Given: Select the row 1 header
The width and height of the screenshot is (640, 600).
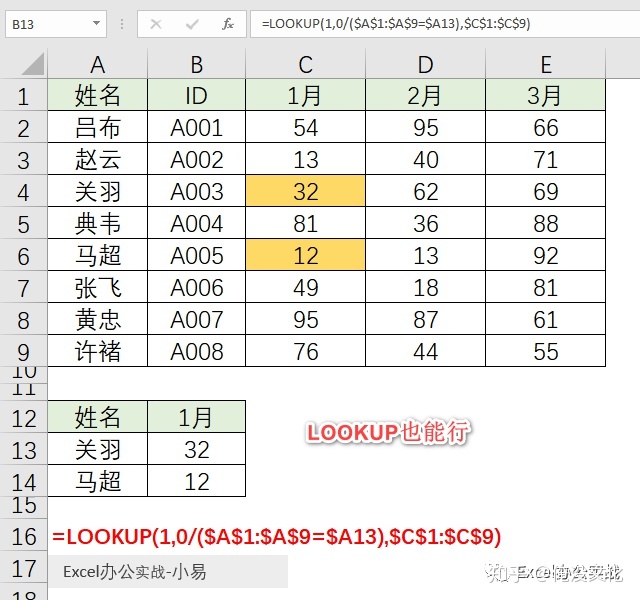Looking at the screenshot, I should coord(24,95).
